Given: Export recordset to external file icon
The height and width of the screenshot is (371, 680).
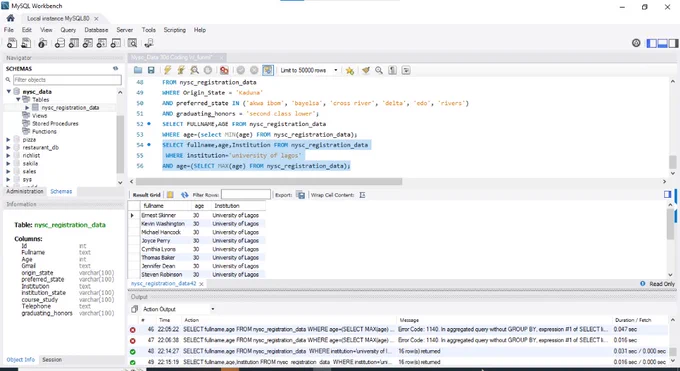Looking at the screenshot, I should pyautogui.click(x=301, y=195).
